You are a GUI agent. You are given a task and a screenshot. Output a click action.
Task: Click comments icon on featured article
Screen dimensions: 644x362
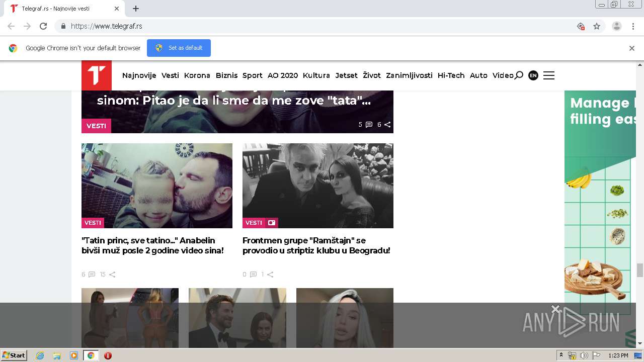[369, 125]
